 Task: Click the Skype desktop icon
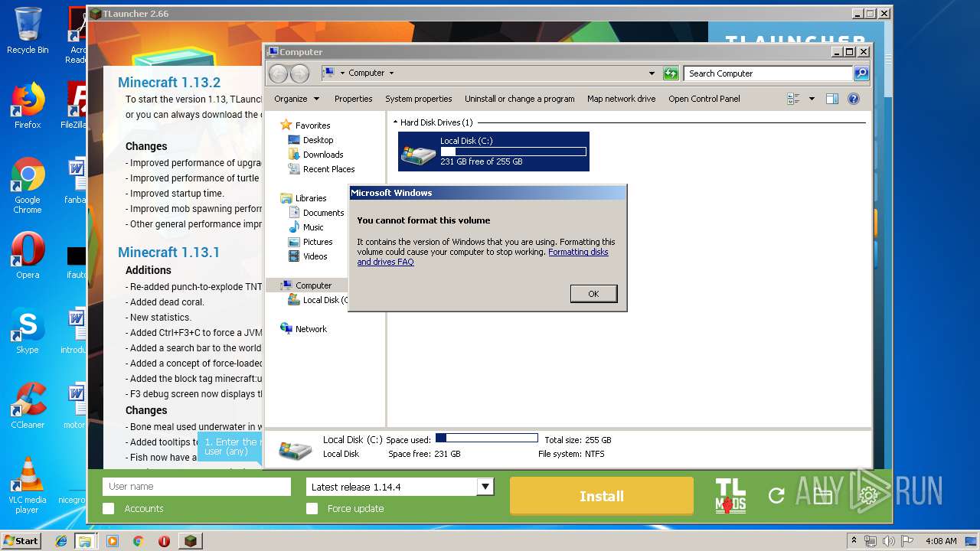coord(28,331)
